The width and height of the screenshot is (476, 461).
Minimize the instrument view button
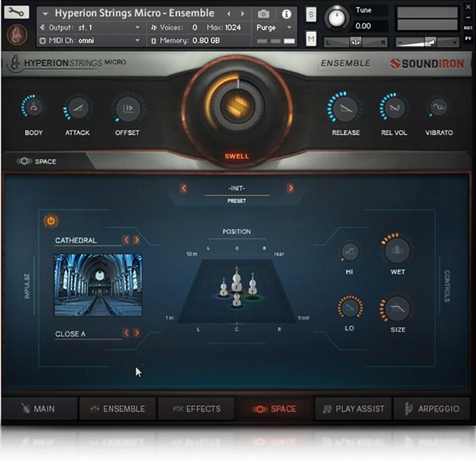(x=468, y=17)
